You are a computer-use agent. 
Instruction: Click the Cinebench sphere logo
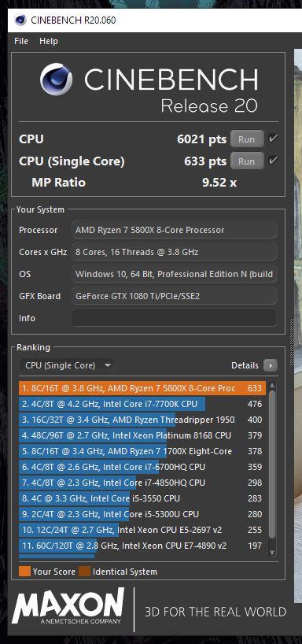56,80
